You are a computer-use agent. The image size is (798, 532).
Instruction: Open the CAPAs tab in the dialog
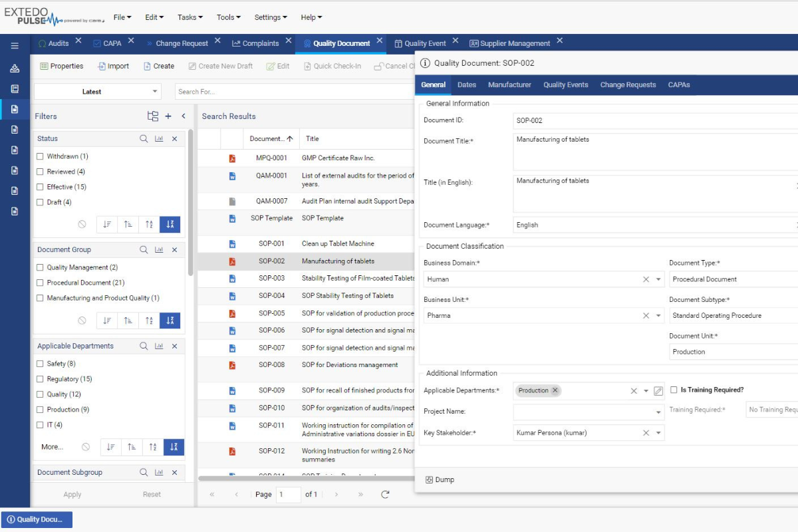[679, 84]
